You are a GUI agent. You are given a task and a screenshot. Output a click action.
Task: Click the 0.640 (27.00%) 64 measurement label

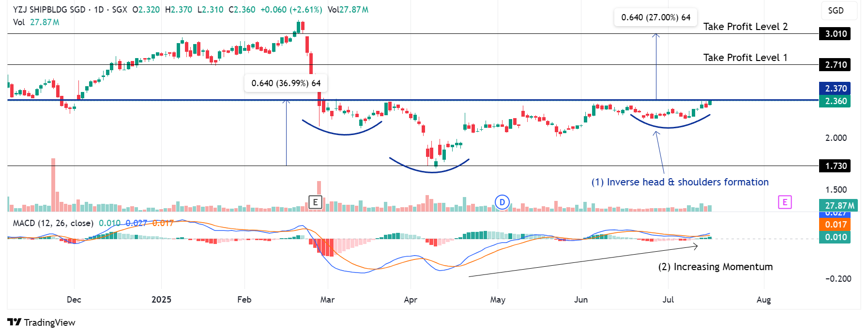point(656,17)
